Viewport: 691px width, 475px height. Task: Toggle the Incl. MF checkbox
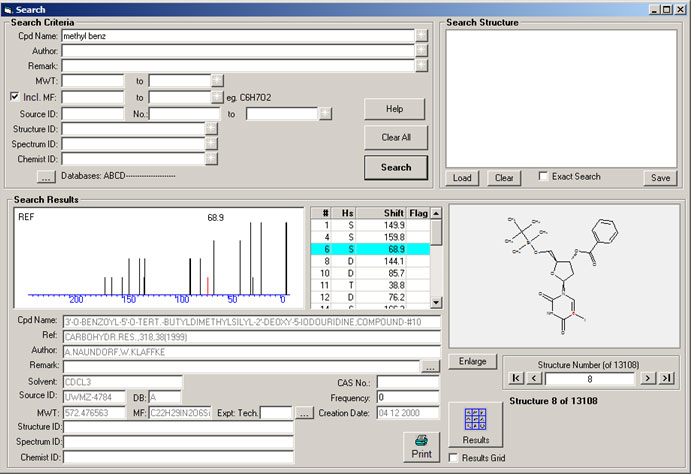coord(14,97)
